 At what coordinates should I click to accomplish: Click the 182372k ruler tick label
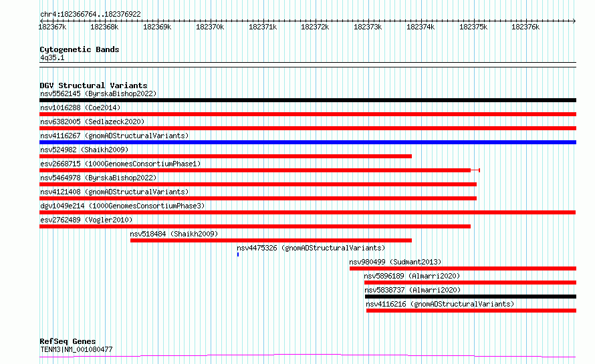(x=315, y=27)
